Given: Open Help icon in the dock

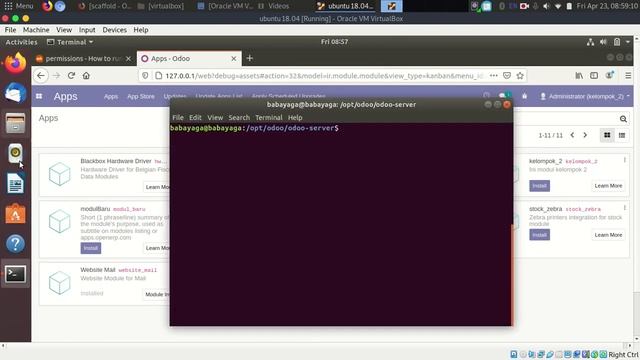Looking at the screenshot, I should pos(16,244).
